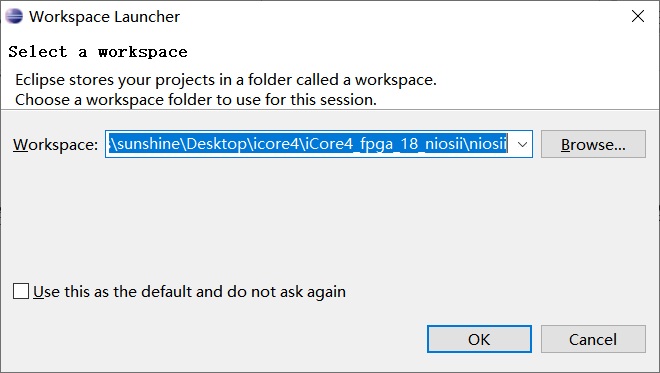660x373 pixels.
Task: Expand the Workspace path dropdown arrow
Action: point(522,144)
